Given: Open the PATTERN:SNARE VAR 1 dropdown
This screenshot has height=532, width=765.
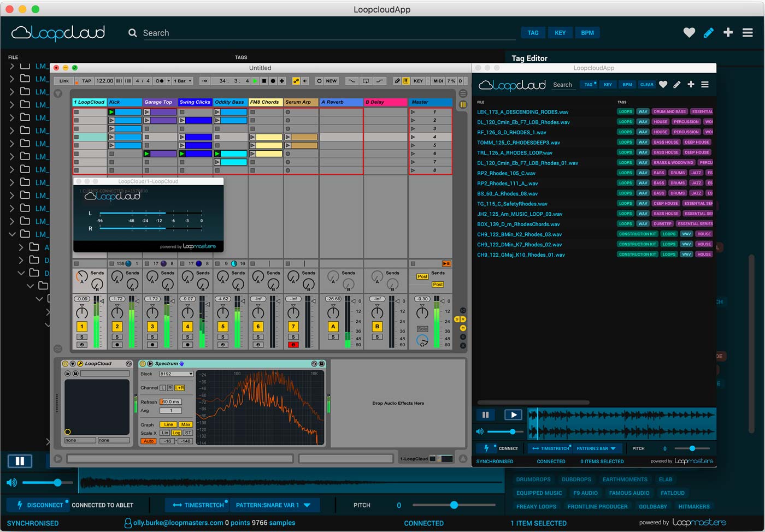Looking at the screenshot, I should pyautogui.click(x=274, y=505).
